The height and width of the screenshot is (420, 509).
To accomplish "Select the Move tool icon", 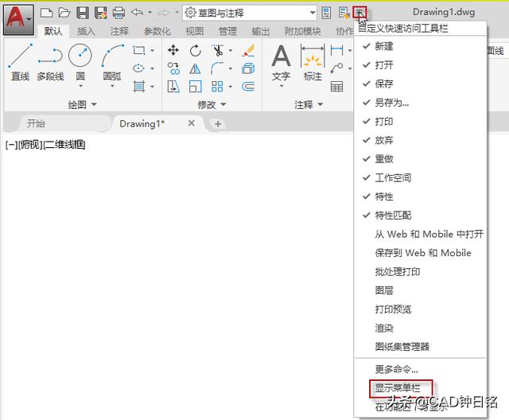I will (x=173, y=50).
